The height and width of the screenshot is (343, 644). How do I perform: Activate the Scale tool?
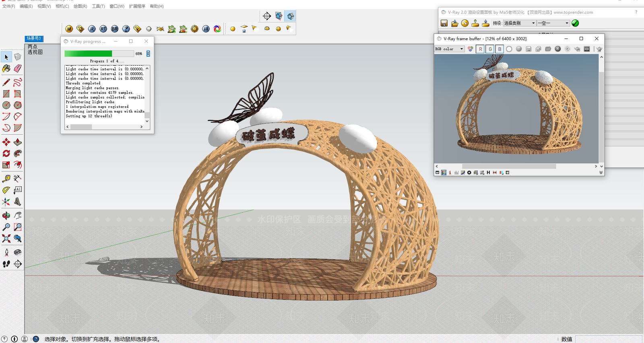(x=6, y=164)
